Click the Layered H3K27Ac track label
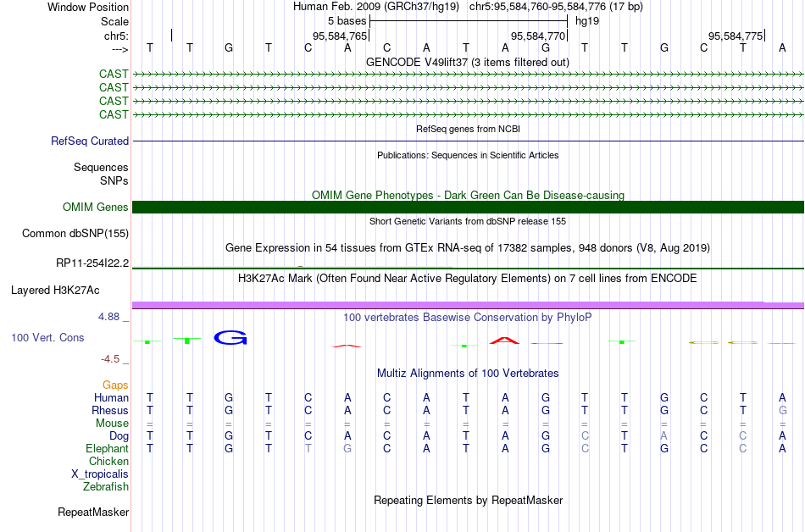The image size is (805, 532). coord(55,291)
